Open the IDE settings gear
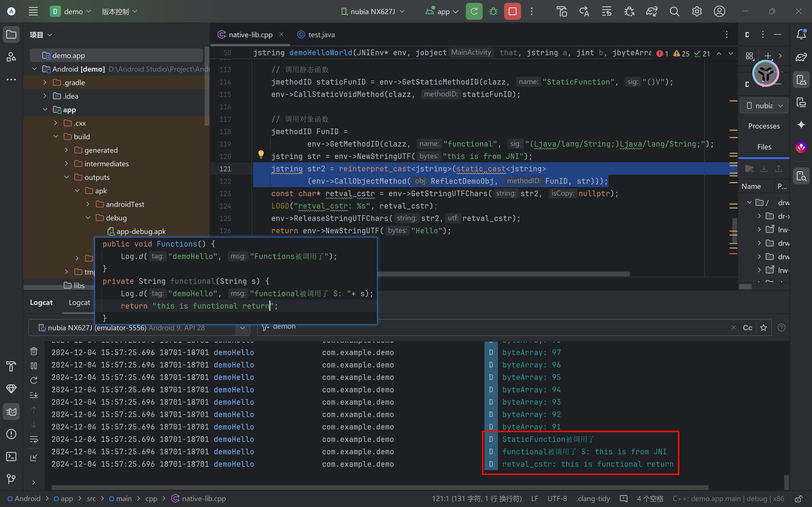Screen dimensions: 812x507 (x=697, y=11)
